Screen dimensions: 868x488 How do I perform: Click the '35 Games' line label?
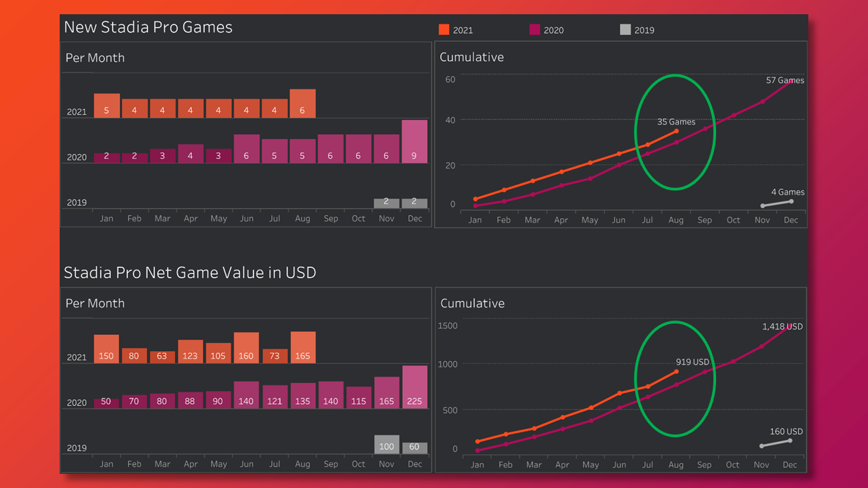click(676, 122)
